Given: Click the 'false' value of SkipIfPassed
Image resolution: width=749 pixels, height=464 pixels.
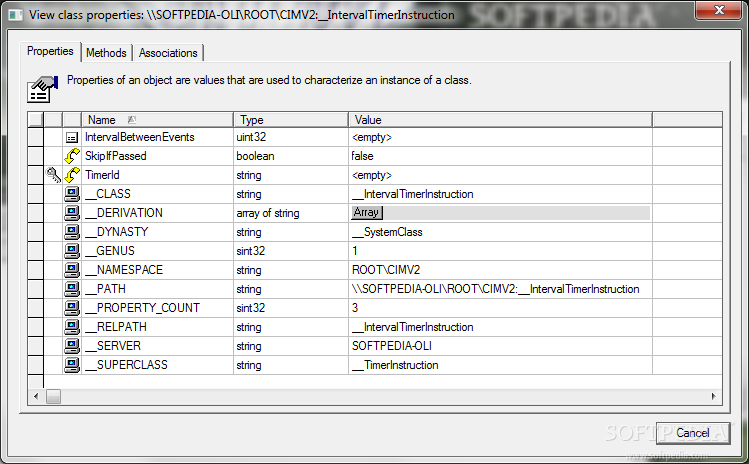Looking at the screenshot, I should [363, 156].
